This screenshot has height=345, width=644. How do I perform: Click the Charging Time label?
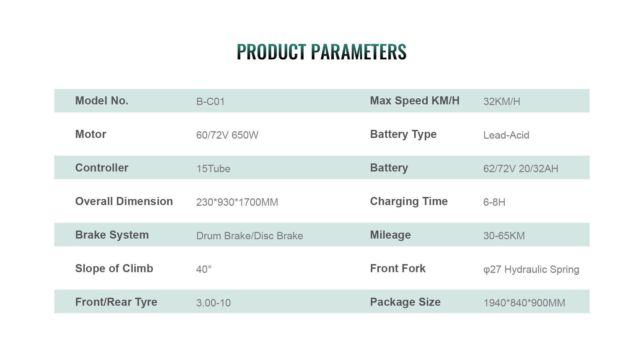click(409, 201)
